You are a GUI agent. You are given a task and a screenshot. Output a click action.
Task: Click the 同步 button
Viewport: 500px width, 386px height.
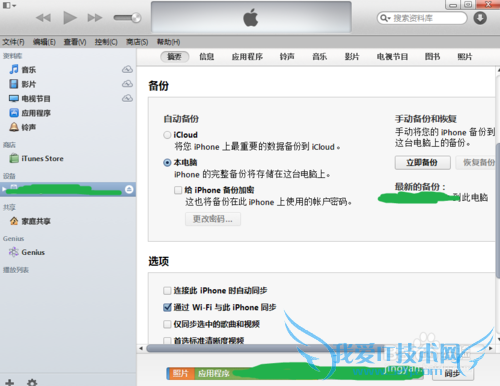[453, 373]
